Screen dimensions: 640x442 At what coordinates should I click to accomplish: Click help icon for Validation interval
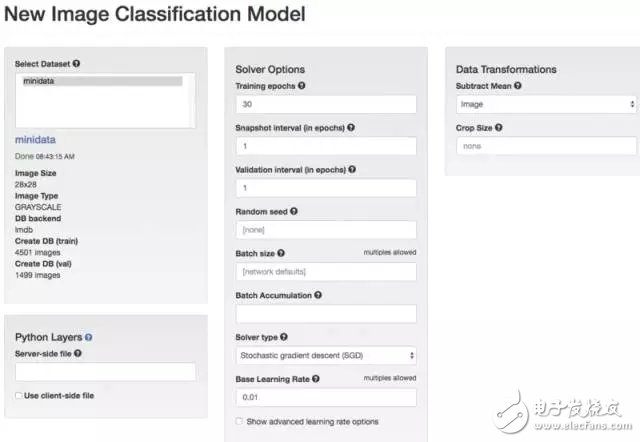coord(353,170)
